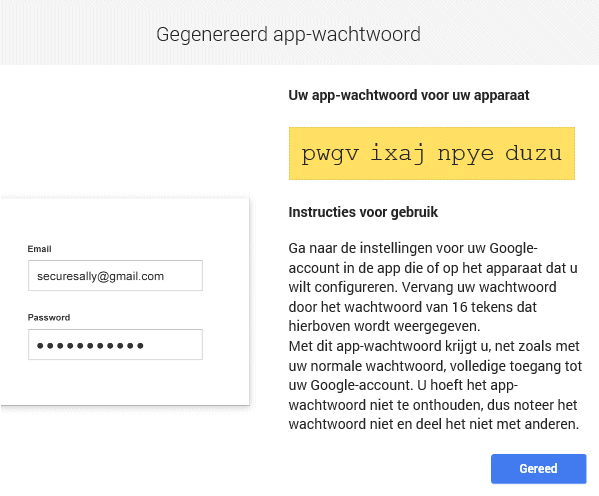Focus the Email field containing securesally@gmail.com
599x496 pixels.
tap(115, 276)
